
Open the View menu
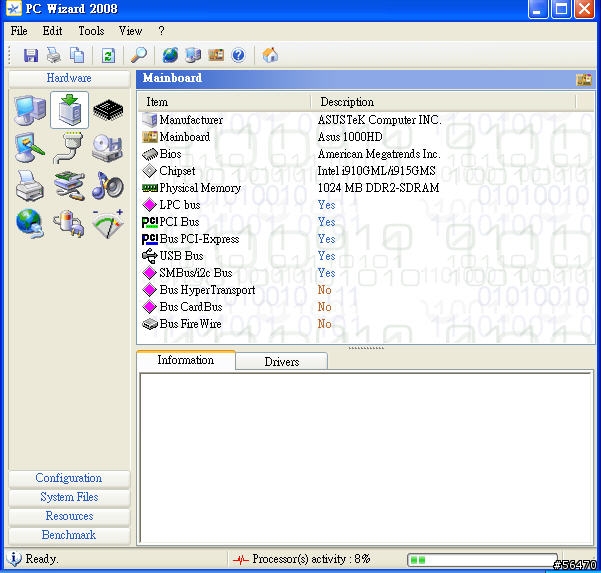pos(130,31)
